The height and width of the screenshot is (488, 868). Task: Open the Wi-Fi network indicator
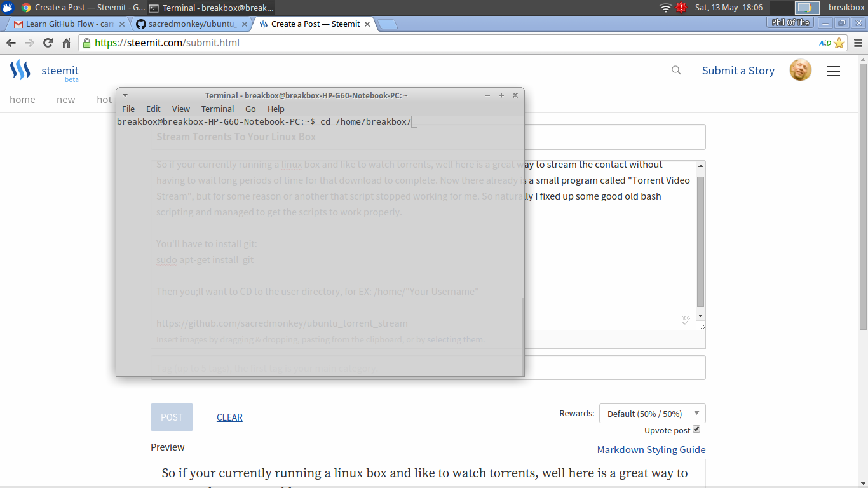665,8
